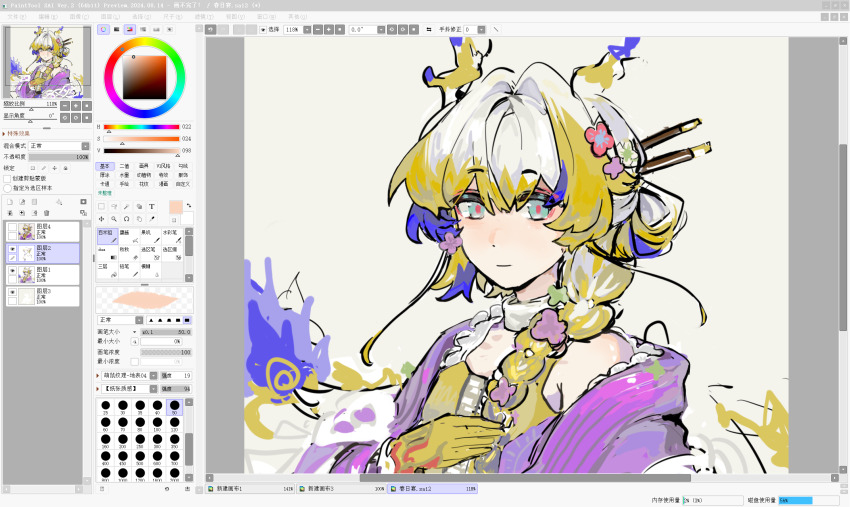The width and height of the screenshot is (850, 507).
Task: Select the rotate view tool
Action: (126, 219)
